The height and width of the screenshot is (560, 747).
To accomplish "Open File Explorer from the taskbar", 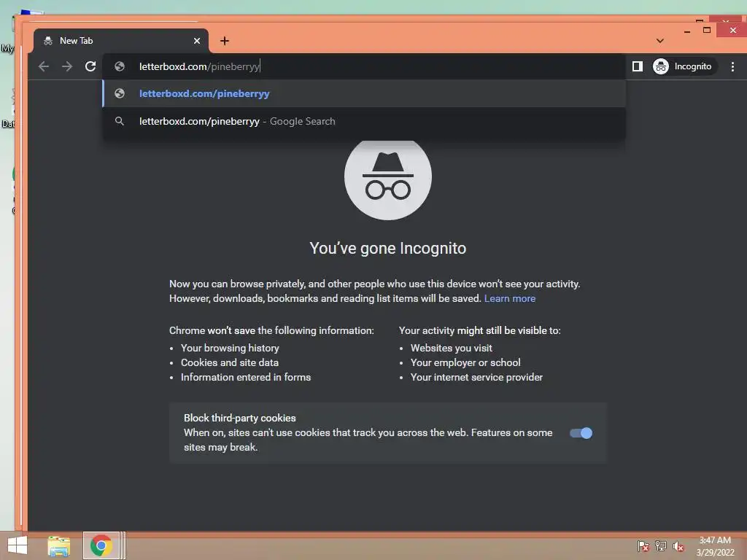I will [x=59, y=545].
